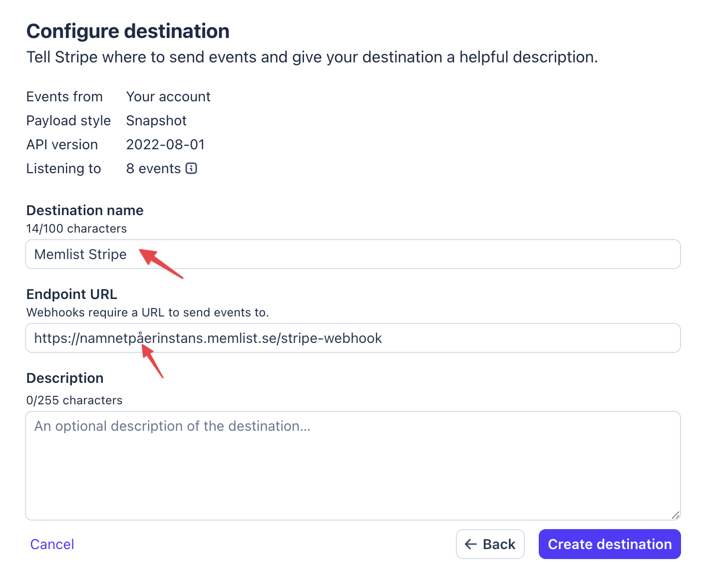Click the "Description" field label
706x588 pixels.
[65, 378]
